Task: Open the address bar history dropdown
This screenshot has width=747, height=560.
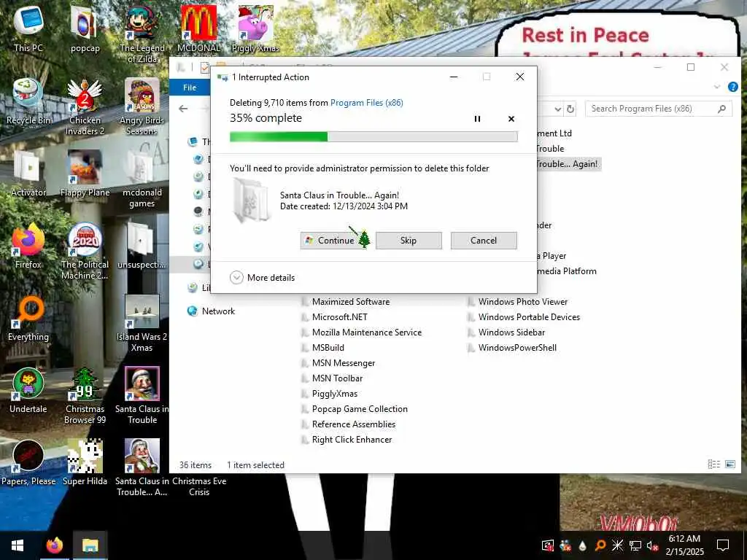Action: 558,109
